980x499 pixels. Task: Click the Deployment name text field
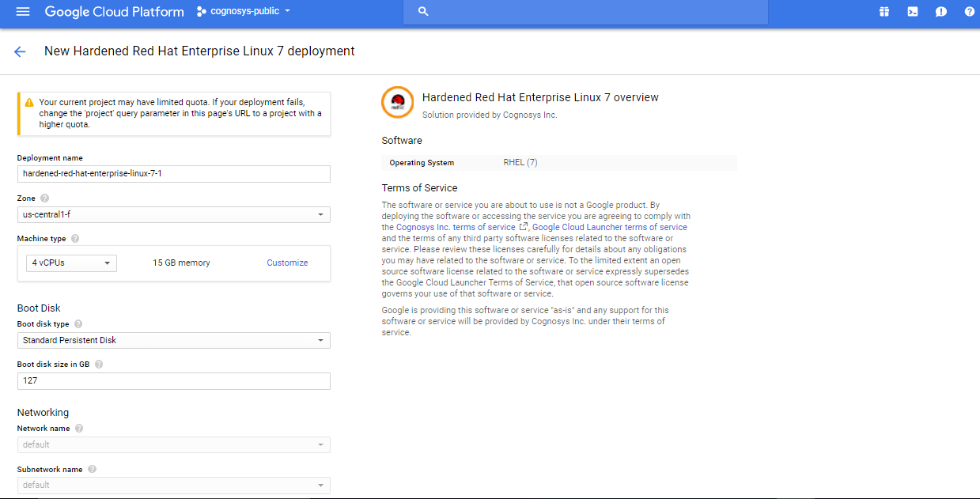[173, 174]
